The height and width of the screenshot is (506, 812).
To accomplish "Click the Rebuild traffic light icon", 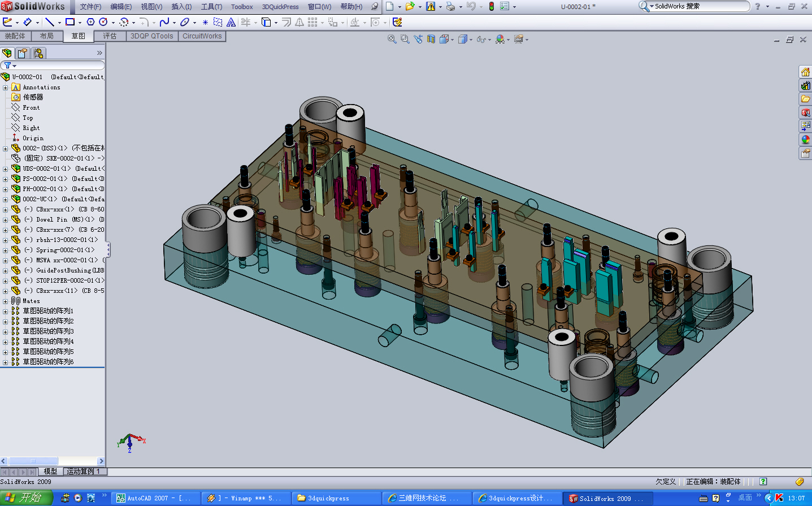I will point(491,6).
